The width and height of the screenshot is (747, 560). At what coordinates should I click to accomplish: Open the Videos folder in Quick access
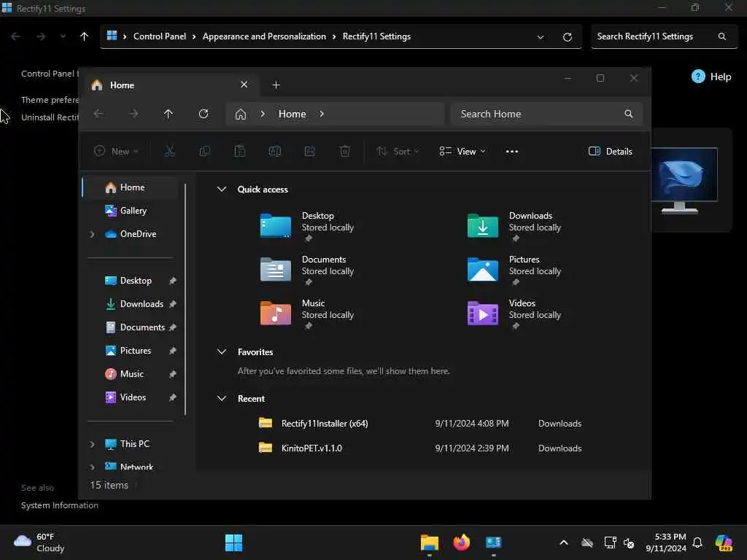pos(514,314)
